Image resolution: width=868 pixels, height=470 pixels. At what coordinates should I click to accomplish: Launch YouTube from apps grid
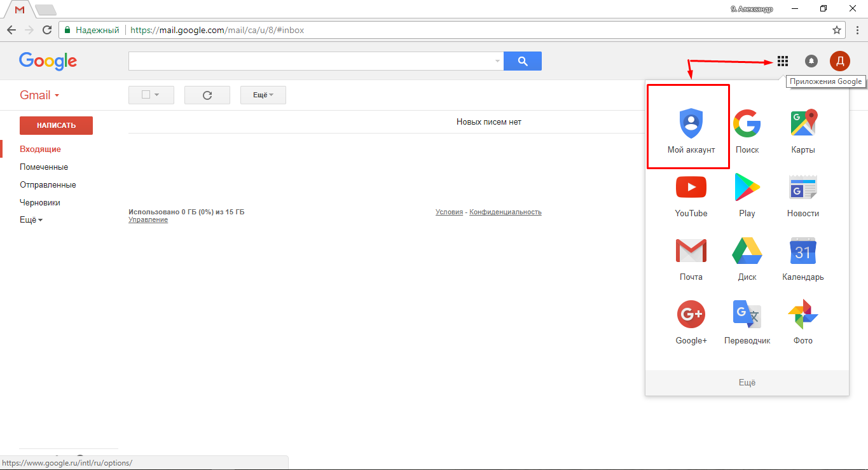pyautogui.click(x=691, y=194)
